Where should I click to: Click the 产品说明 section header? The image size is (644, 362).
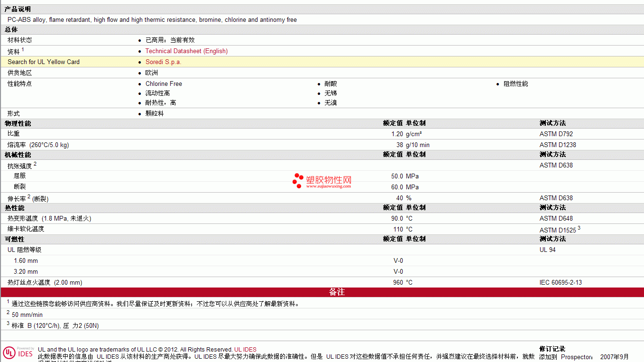tap(18, 9)
